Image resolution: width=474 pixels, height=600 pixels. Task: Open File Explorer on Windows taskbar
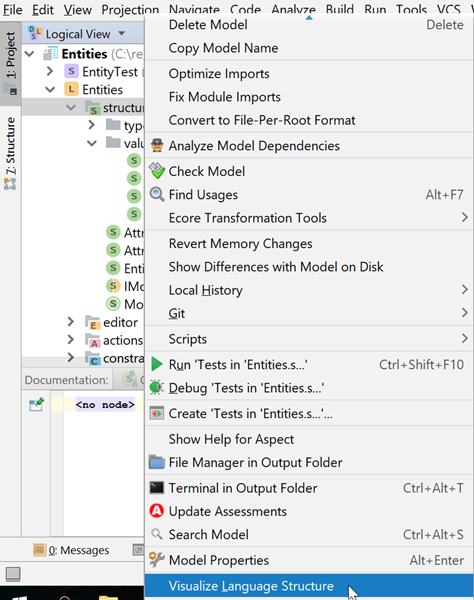(109, 596)
